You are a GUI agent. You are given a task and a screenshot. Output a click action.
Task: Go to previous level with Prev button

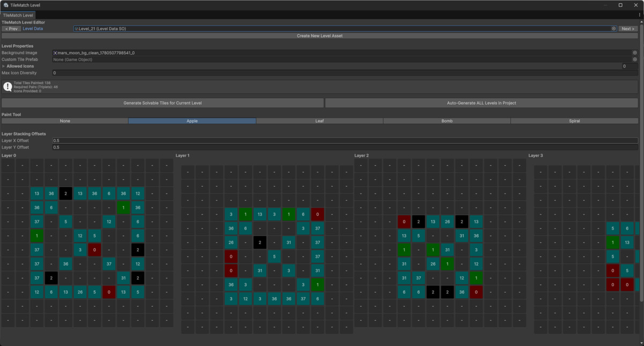(11, 28)
